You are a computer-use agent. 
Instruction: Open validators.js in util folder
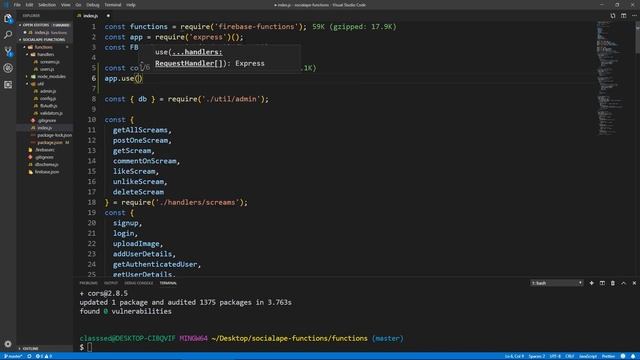[x=51, y=113]
